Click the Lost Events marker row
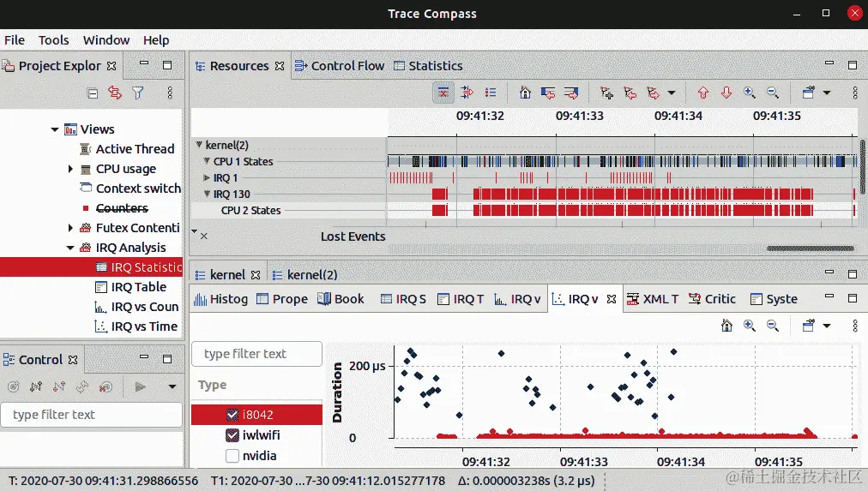868x491 pixels. pos(353,237)
